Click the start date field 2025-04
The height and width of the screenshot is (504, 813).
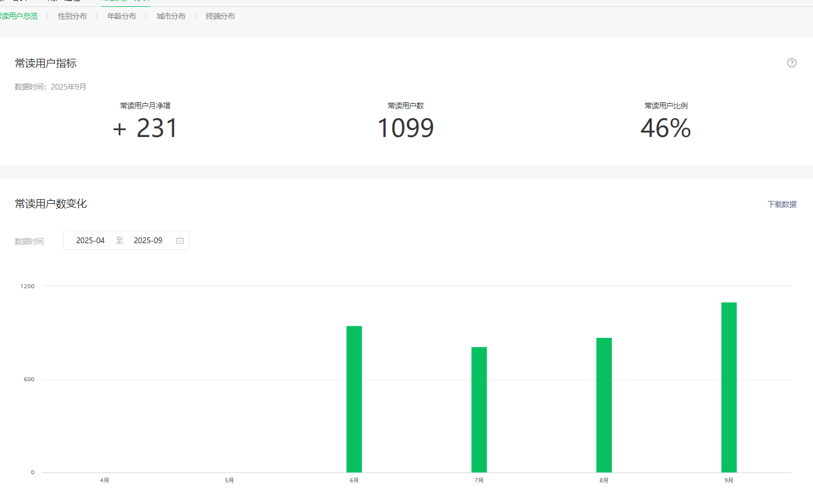click(x=90, y=240)
